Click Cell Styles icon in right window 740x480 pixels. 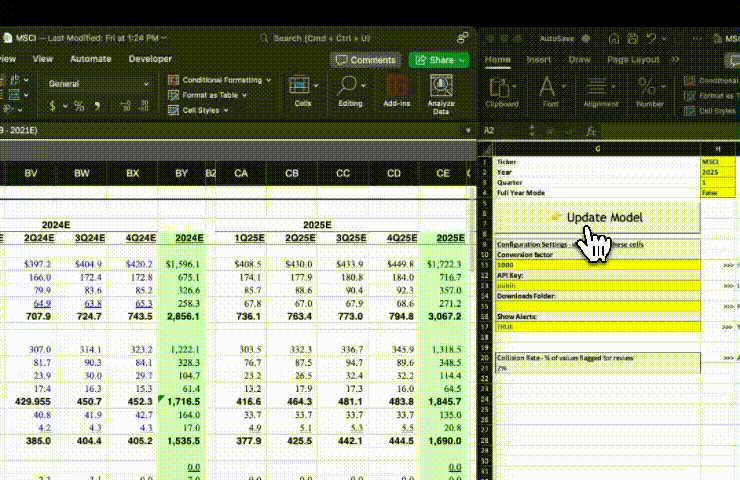tap(690, 111)
